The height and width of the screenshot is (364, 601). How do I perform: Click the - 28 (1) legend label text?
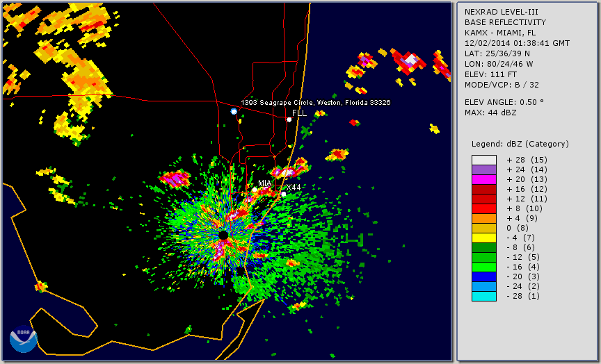(x=523, y=296)
